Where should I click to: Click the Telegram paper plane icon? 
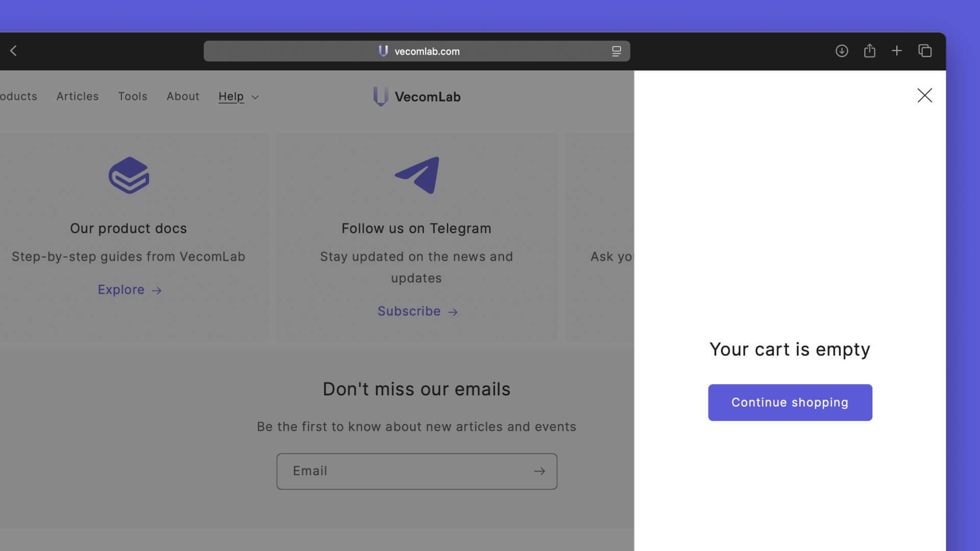tap(417, 175)
